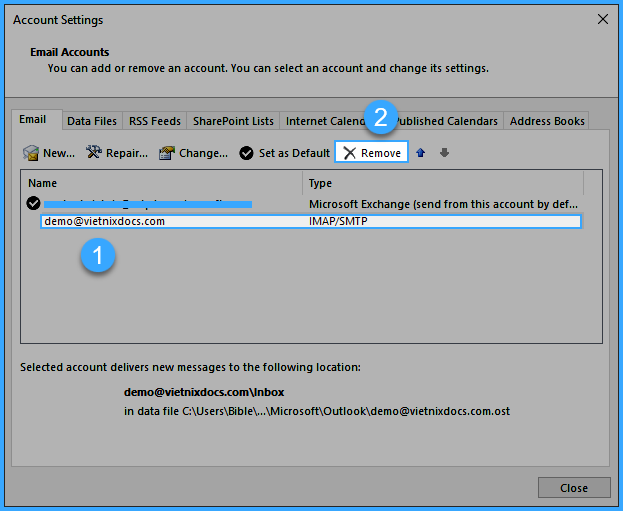Switch to SharePoint Lists tab
The width and height of the screenshot is (623, 511).
(233, 121)
